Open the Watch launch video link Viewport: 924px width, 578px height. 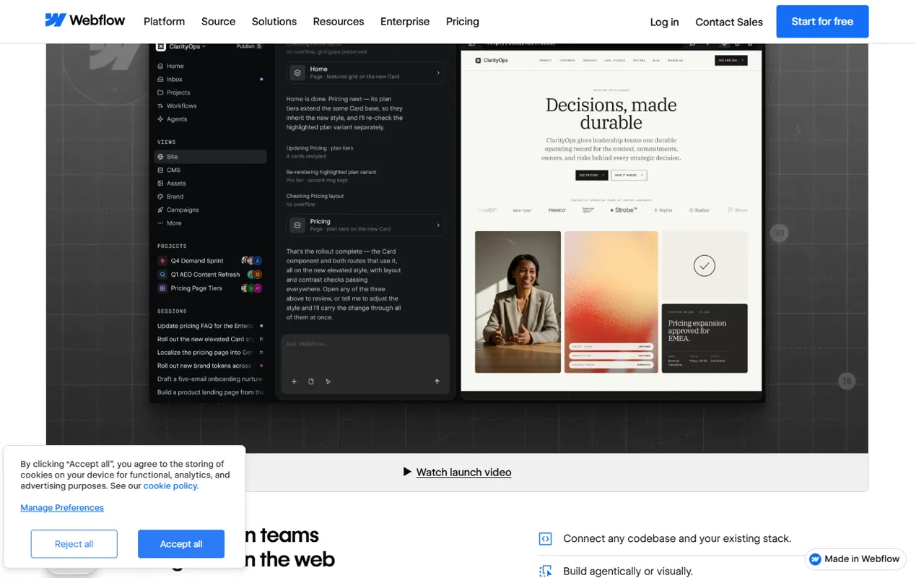pos(463,472)
